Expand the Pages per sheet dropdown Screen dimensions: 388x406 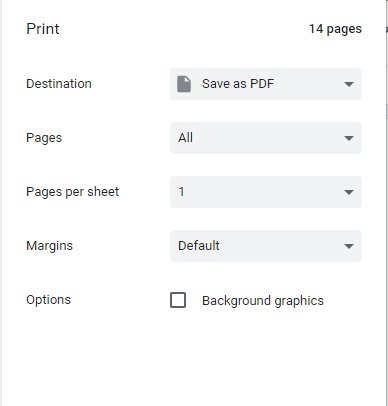(266, 192)
